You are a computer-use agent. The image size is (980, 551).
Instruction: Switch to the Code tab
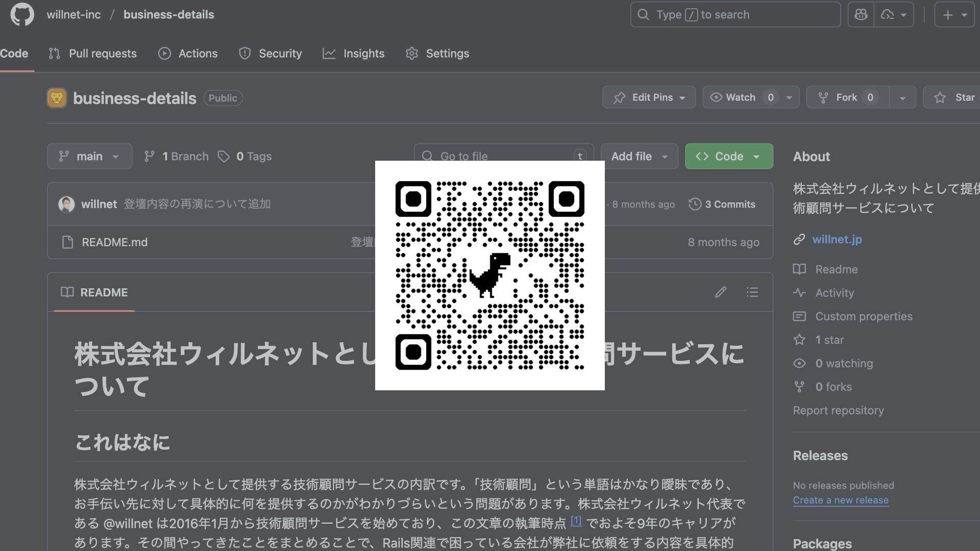[x=14, y=54]
